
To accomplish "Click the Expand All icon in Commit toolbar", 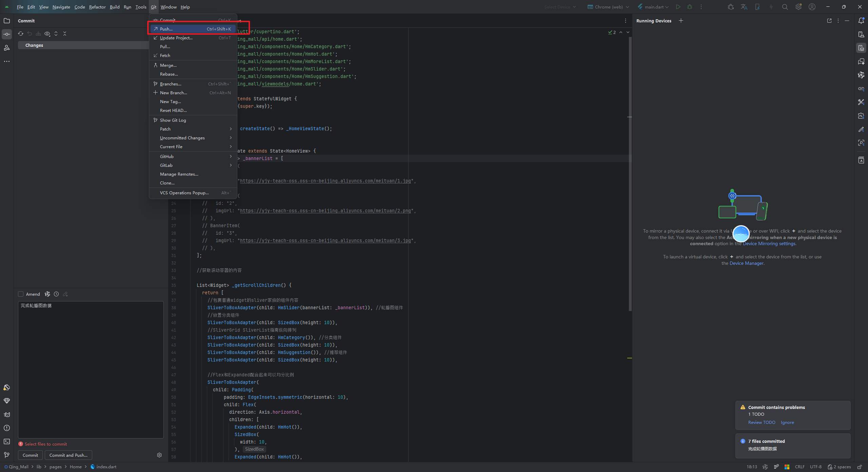I will (56, 34).
